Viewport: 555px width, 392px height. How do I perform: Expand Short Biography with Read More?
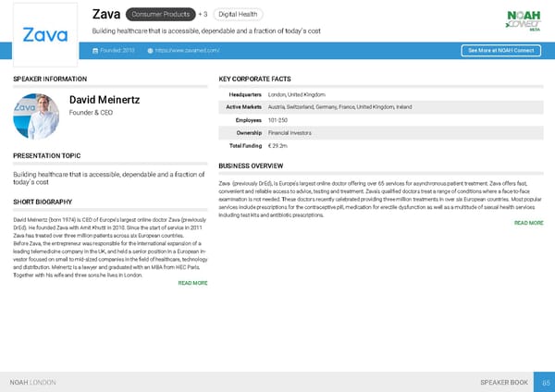[x=191, y=283]
